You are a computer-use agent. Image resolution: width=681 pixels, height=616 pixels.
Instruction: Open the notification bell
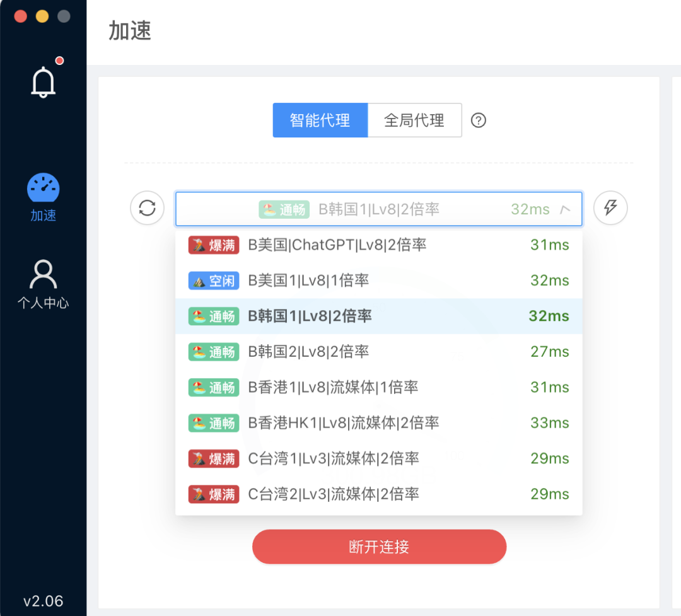coord(44,81)
